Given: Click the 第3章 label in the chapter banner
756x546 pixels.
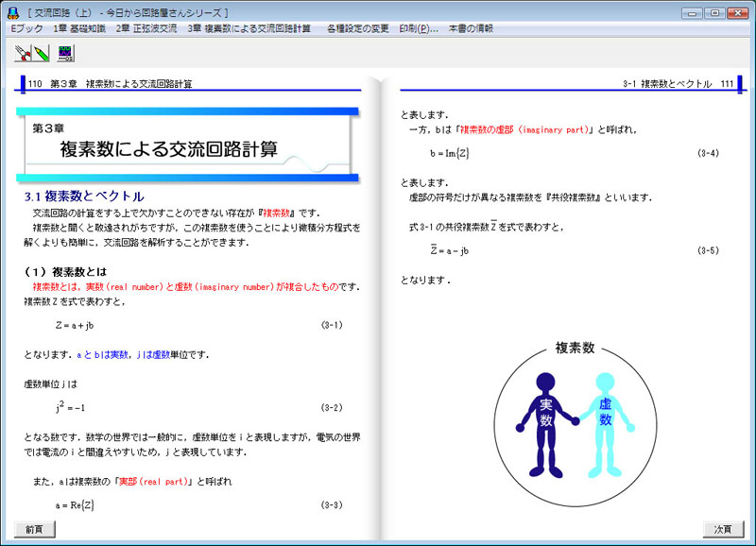Looking at the screenshot, I should (48, 128).
